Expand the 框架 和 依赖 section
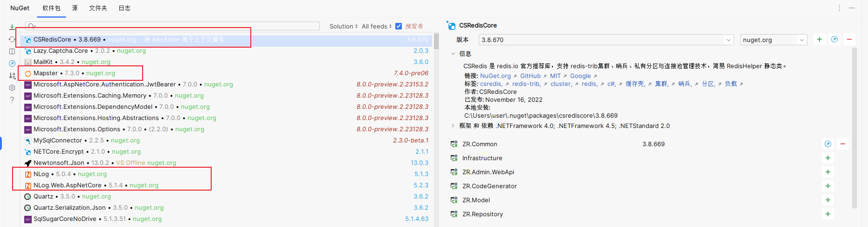 [453, 126]
